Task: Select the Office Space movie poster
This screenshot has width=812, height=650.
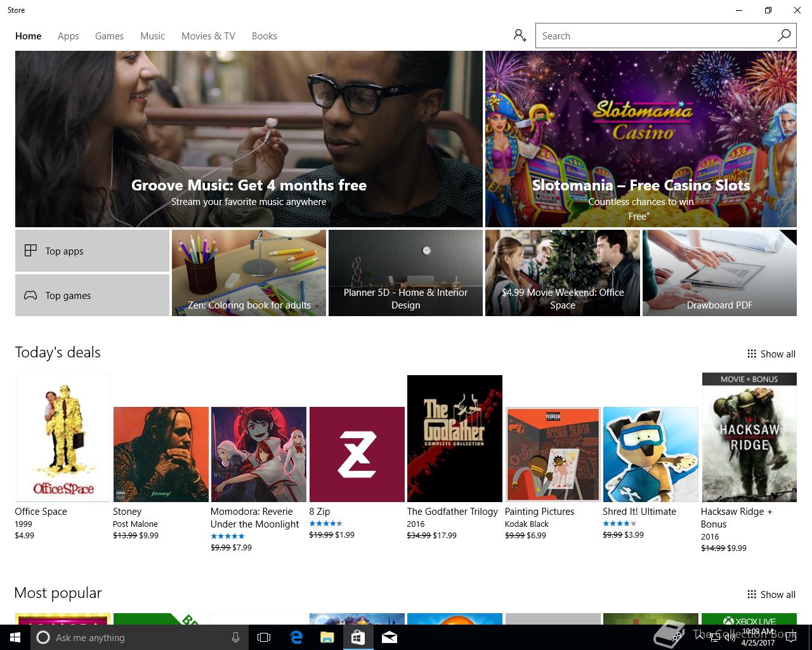Action: pyautogui.click(x=63, y=437)
